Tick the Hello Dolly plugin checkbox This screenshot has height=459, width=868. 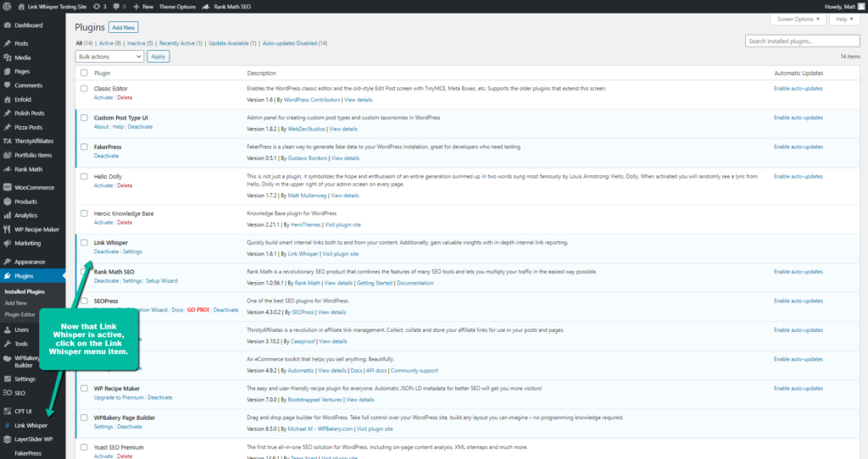click(x=84, y=176)
